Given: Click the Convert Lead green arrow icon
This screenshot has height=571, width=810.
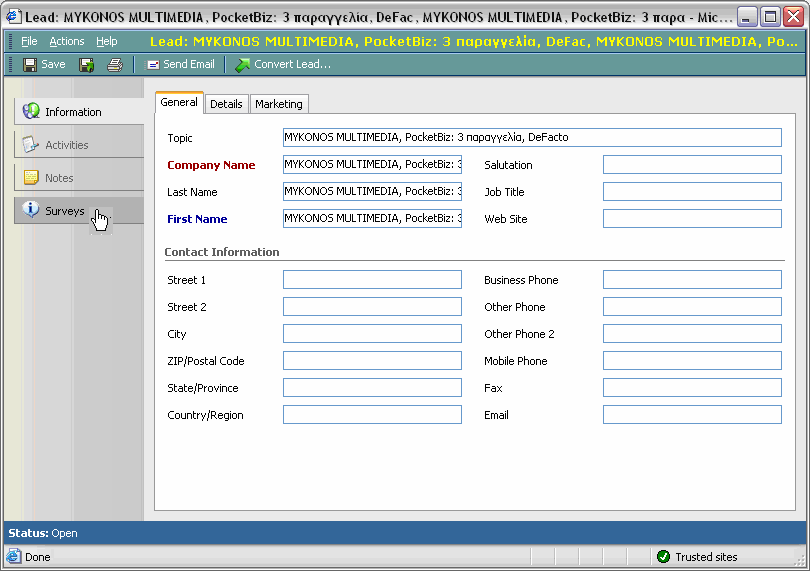Looking at the screenshot, I should (x=242, y=65).
